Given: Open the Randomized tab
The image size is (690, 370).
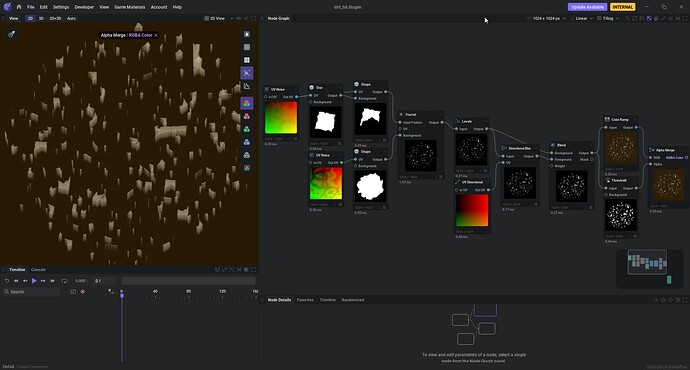Looking at the screenshot, I should click(x=353, y=300).
